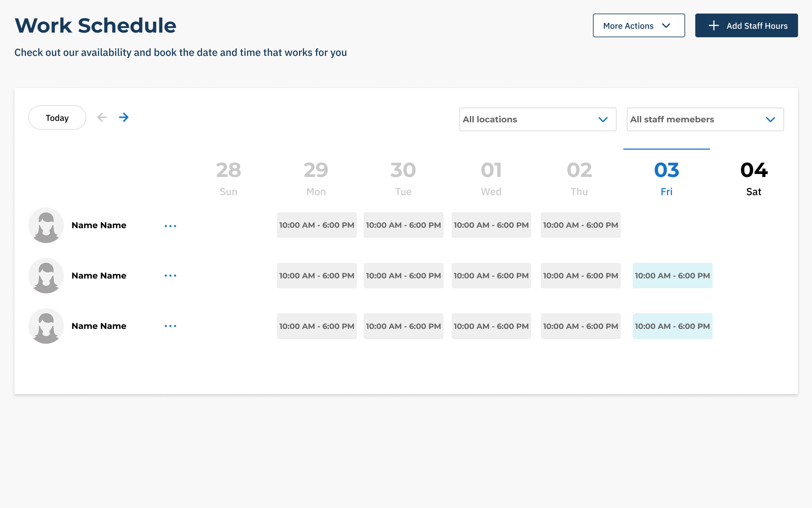Open first staff member's Monday shift
Image resolution: width=812 pixels, height=508 pixels.
pos(317,225)
